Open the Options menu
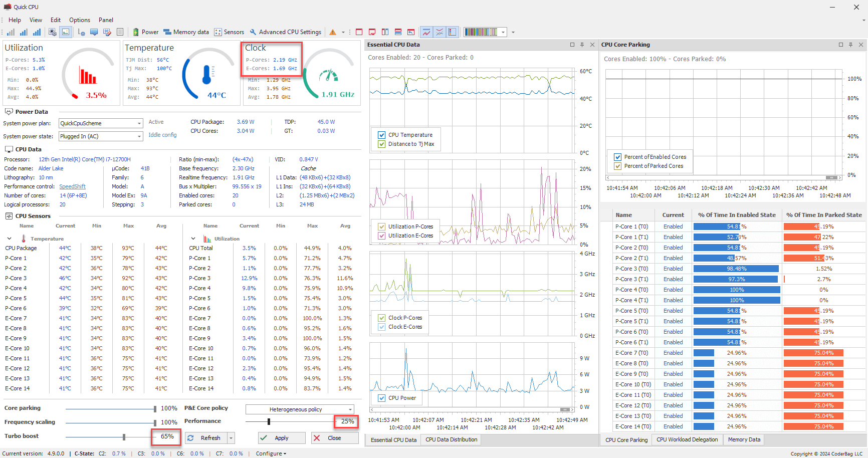 pos(80,20)
